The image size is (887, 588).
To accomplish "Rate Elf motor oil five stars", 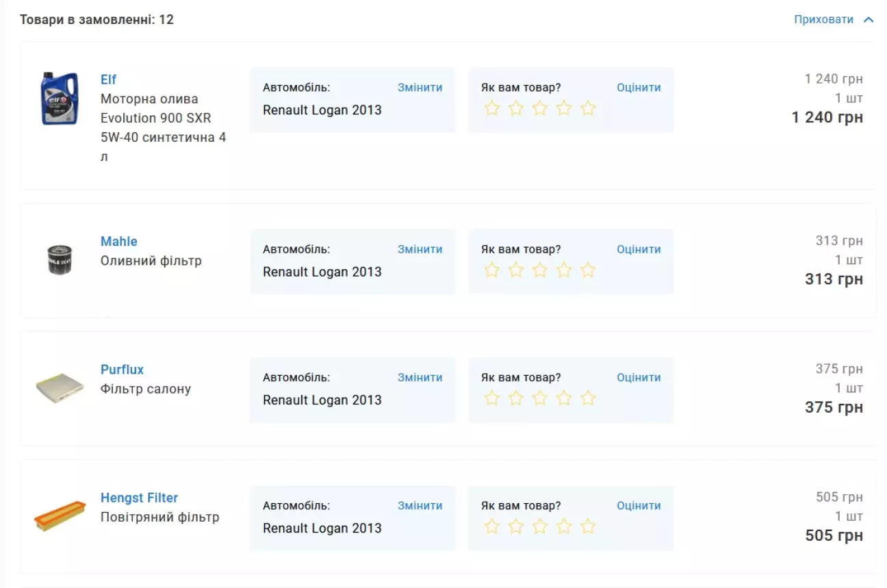I will pyautogui.click(x=588, y=108).
